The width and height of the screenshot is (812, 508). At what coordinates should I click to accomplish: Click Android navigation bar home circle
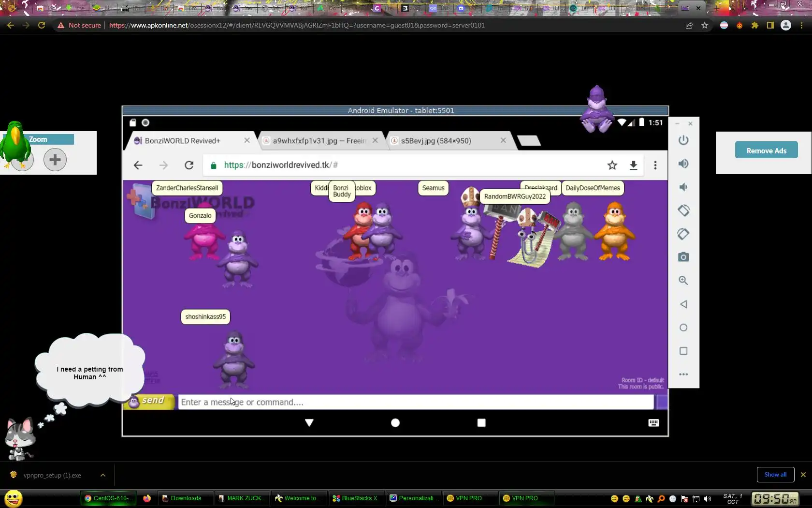(395, 423)
